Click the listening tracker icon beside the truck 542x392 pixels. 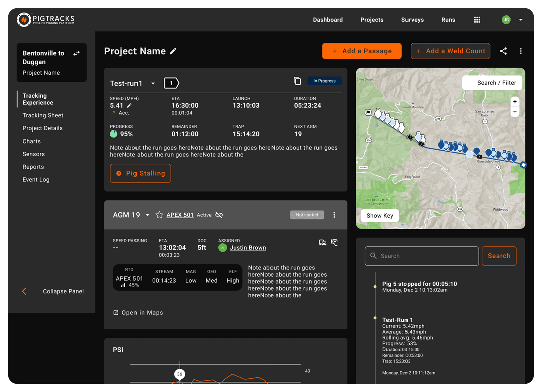coord(334,242)
